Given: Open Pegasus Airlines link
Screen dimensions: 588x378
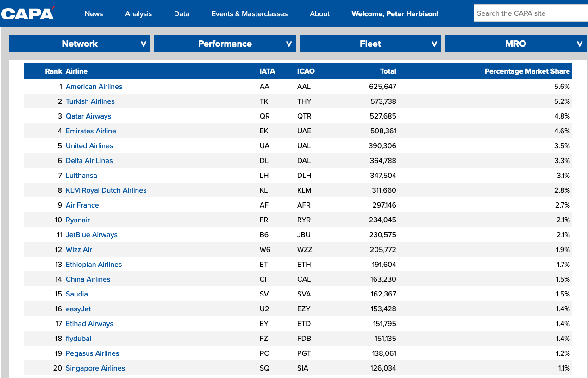Looking at the screenshot, I should 93,353.
